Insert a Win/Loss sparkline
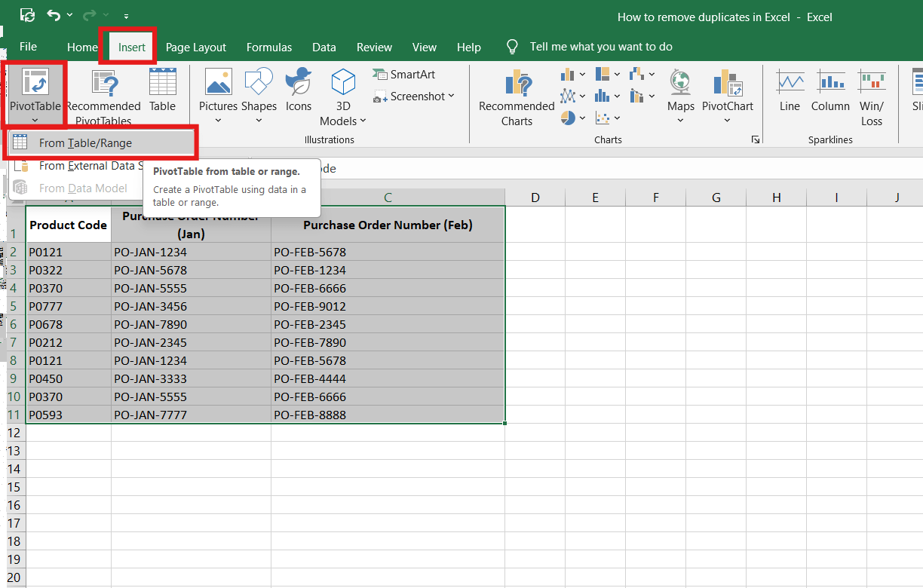 point(872,96)
